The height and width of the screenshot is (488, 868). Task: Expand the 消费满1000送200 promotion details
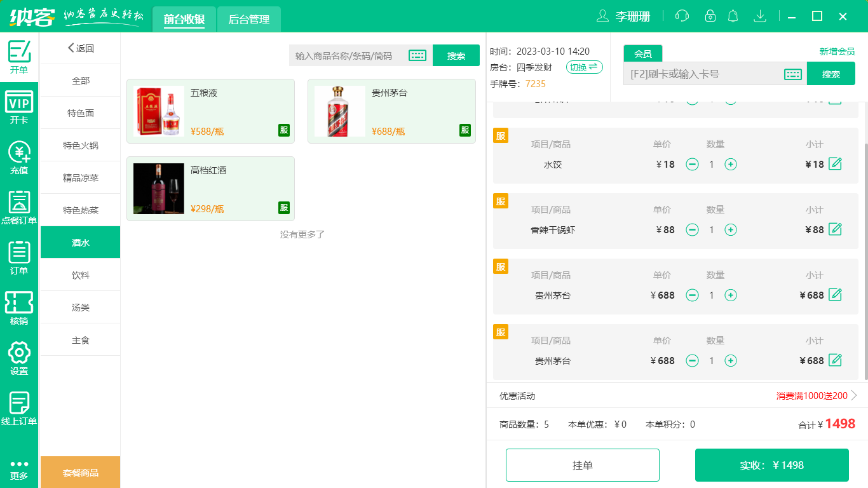[812, 395]
